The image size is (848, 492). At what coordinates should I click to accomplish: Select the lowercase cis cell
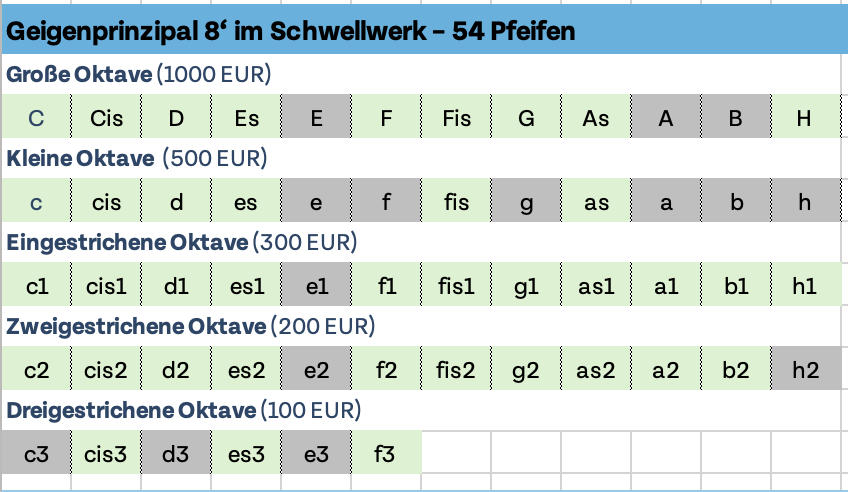[106, 202]
